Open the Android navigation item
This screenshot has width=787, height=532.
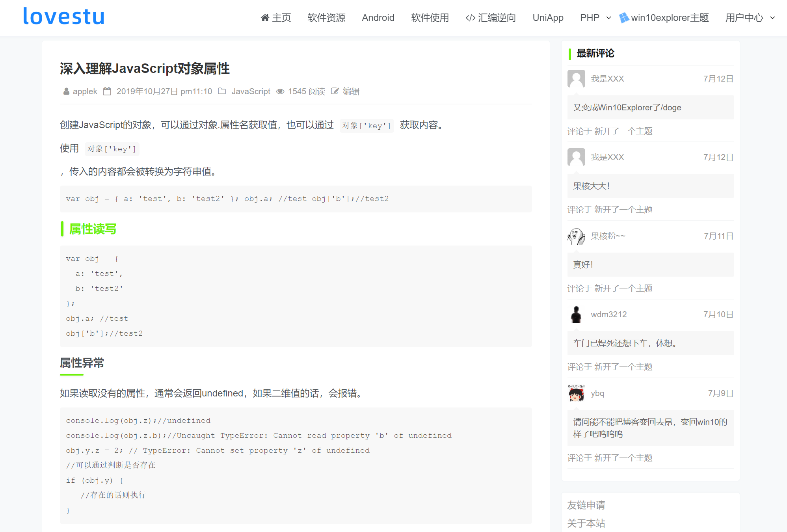[x=378, y=18]
